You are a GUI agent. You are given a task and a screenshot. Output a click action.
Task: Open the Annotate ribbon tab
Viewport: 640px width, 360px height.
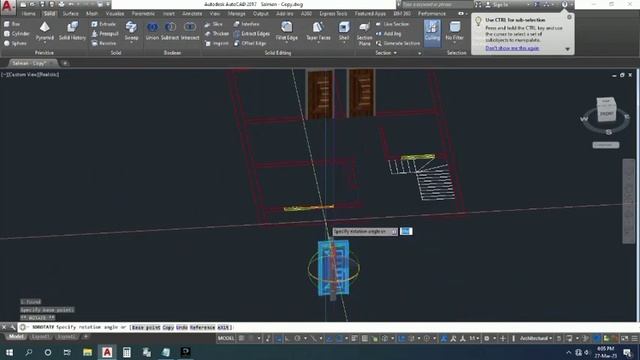point(192,13)
